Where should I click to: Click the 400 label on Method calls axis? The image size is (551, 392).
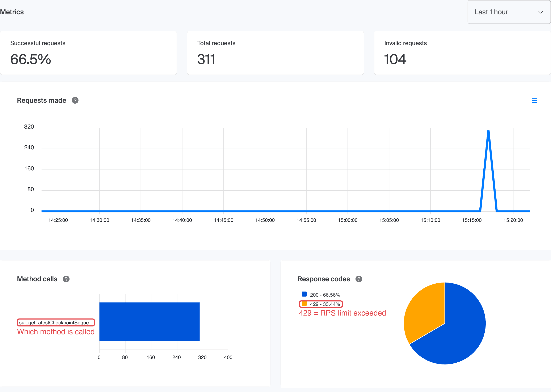pos(228,357)
